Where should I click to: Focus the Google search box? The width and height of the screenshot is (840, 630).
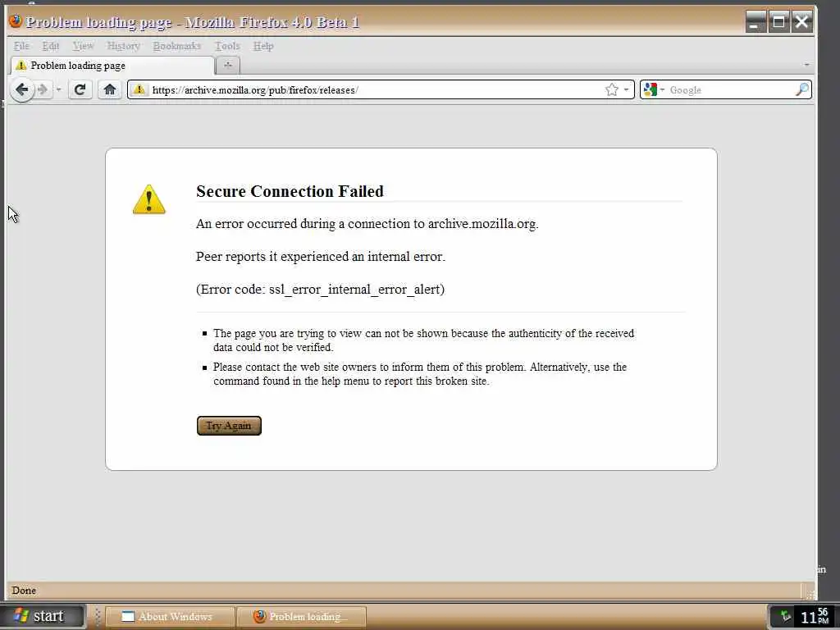(729, 90)
